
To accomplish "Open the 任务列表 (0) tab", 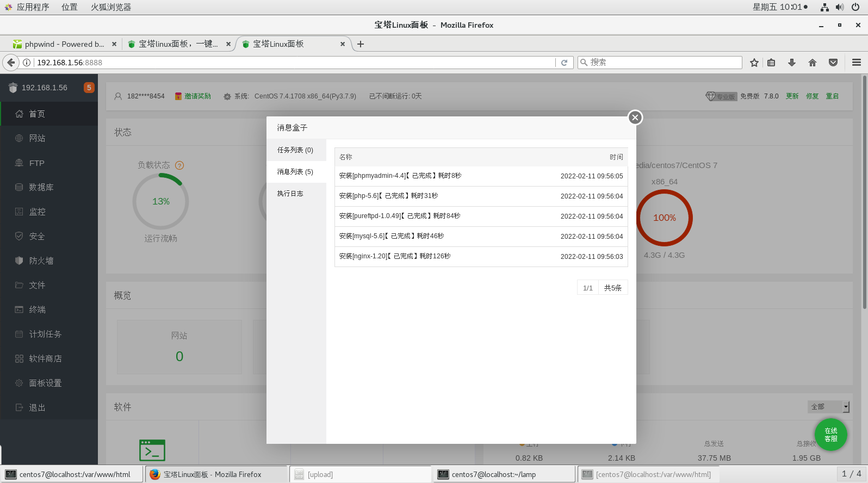I will [296, 150].
